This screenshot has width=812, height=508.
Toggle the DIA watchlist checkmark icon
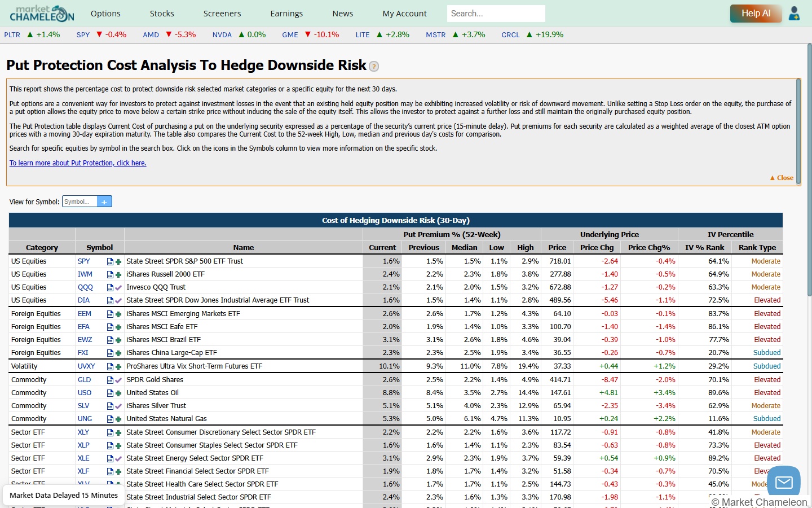(x=118, y=301)
